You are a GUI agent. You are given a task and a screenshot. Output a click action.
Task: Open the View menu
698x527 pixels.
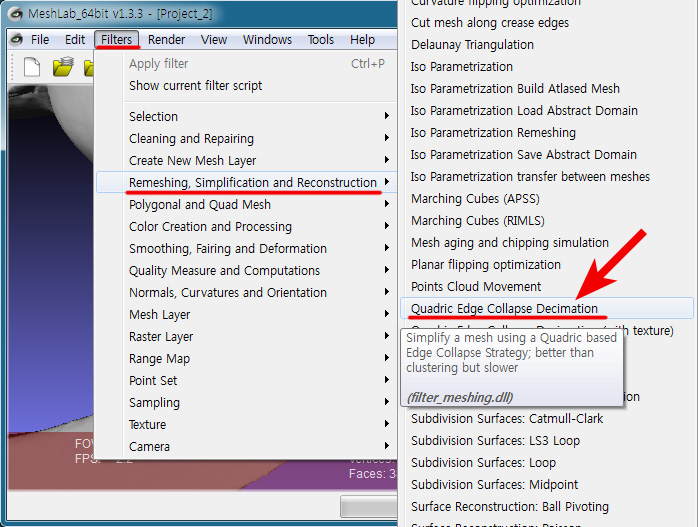(214, 40)
